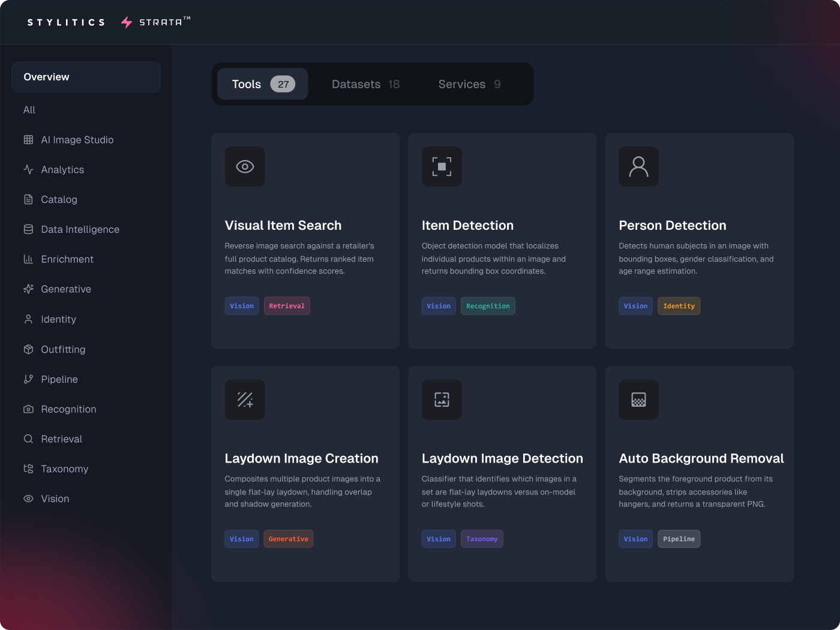
Task: Click the Auto Background Removal icon
Action: [x=638, y=400]
